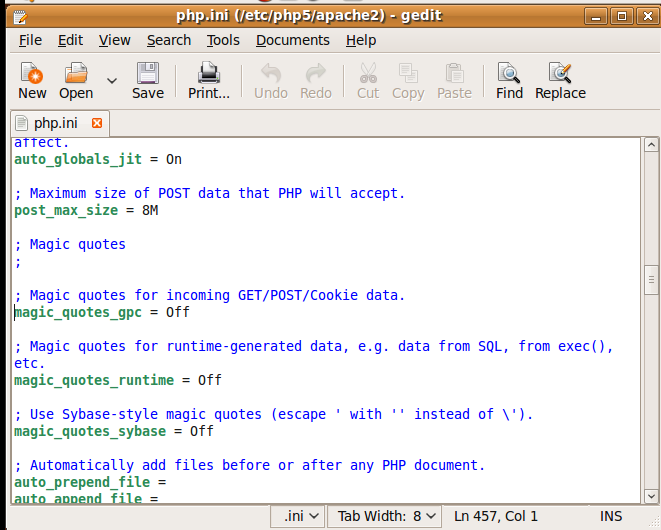The image size is (661, 530).
Task: Open Find with the magnifier icon
Action: (x=509, y=73)
